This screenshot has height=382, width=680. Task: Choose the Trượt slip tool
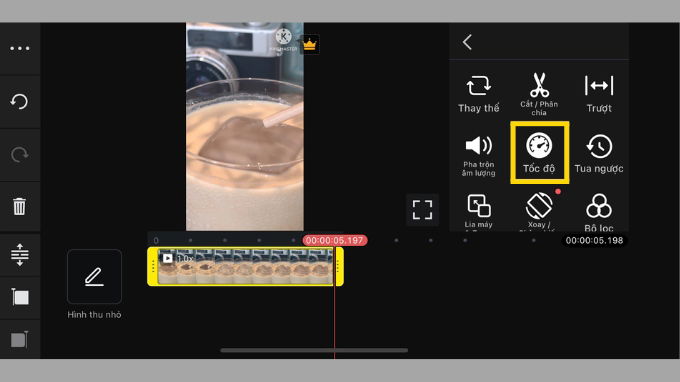pyautogui.click(x=599, y=94)
